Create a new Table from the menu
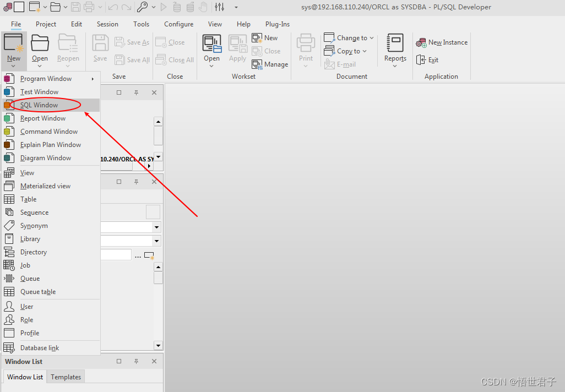The height and width of the screenshot is (392, 565). 51,199
